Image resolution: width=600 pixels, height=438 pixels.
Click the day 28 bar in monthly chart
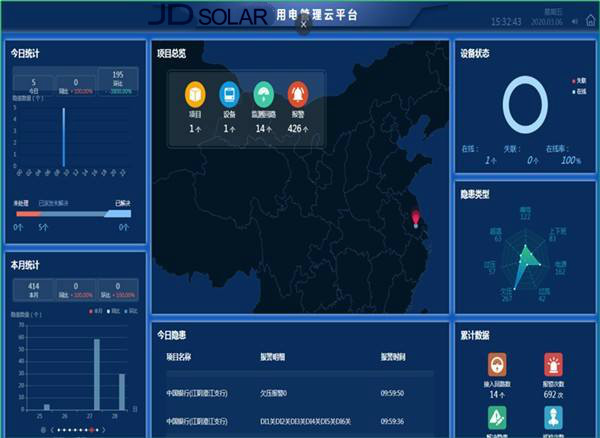click(x=122, y=392)
